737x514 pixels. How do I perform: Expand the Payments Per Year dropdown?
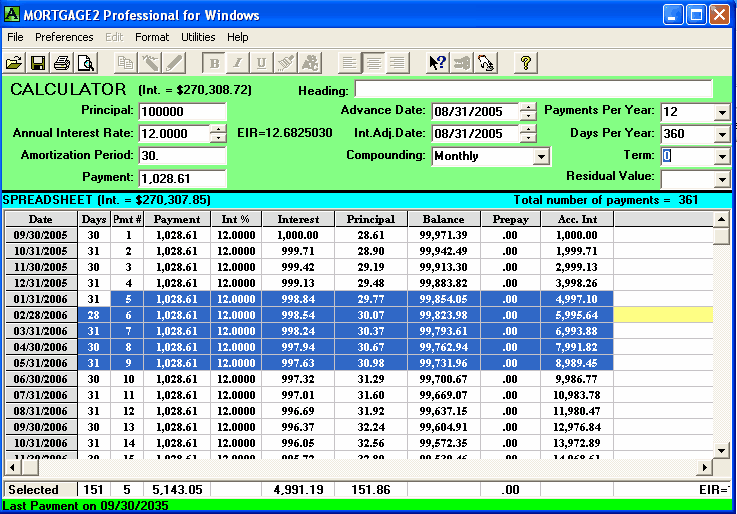722,112
